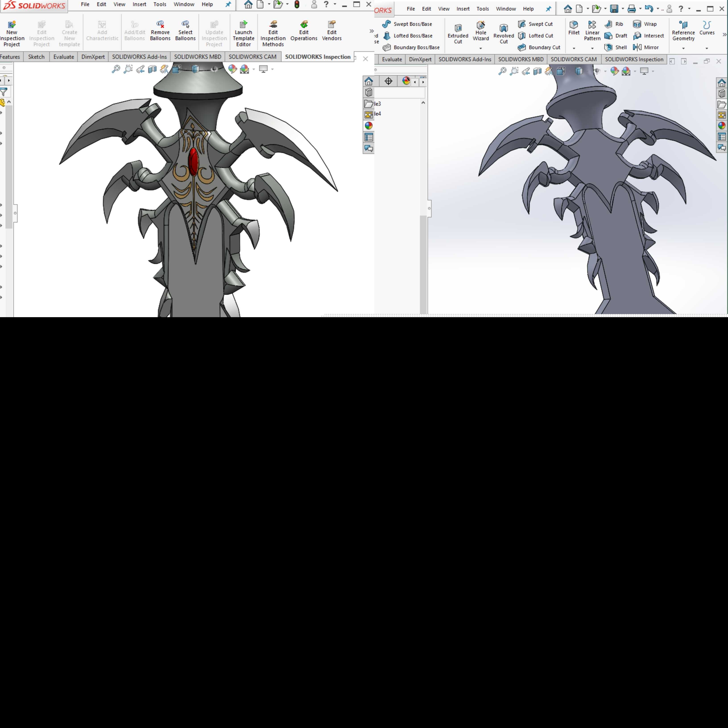Open Appearances ball in right window task pane

point(722,126)
